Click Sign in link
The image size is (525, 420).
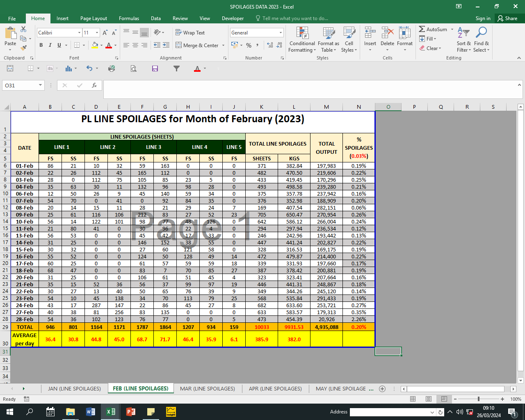(x=483, y=18)
